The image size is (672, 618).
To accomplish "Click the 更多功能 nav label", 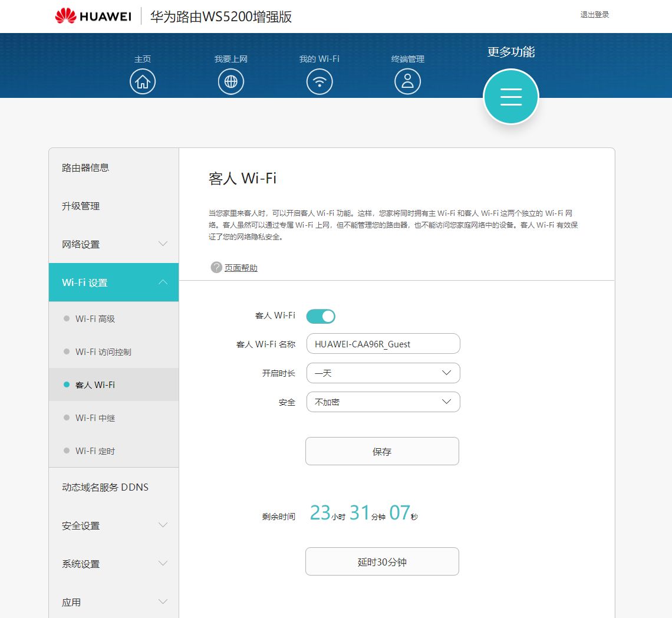I will click(x=511, y=52).
